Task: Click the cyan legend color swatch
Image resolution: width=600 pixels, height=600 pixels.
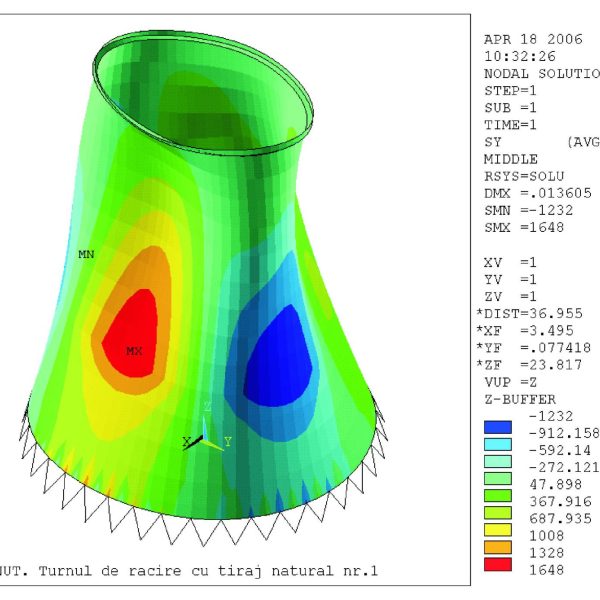Action: pyautogui.click(x=497, y=462)
